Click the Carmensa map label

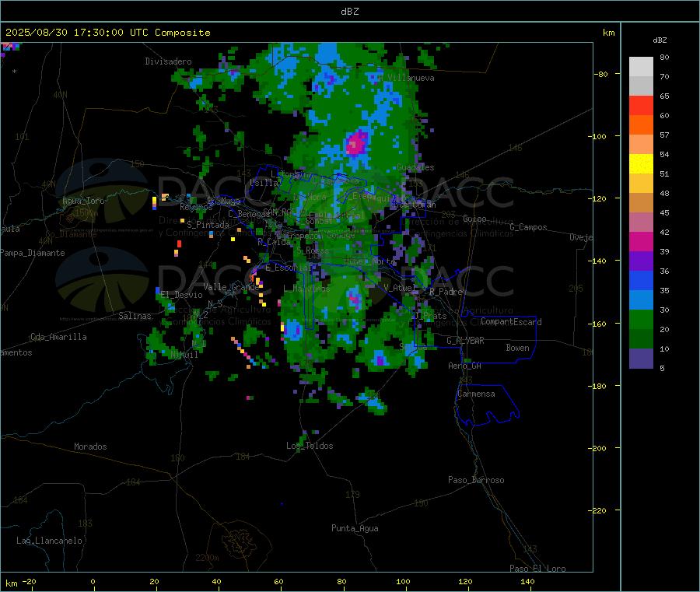point(476,394)
